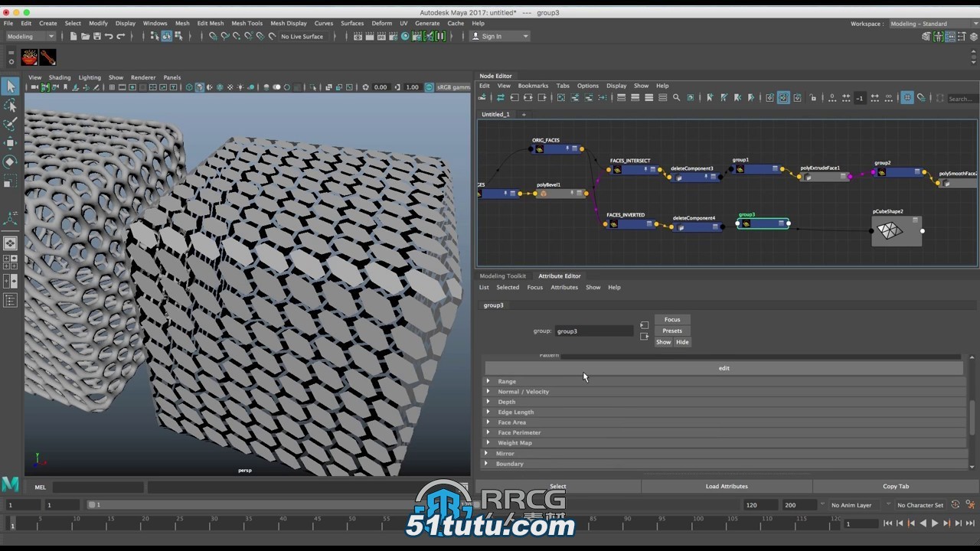
Task: Open the Sign In dropdown
Action: [499, 36]
